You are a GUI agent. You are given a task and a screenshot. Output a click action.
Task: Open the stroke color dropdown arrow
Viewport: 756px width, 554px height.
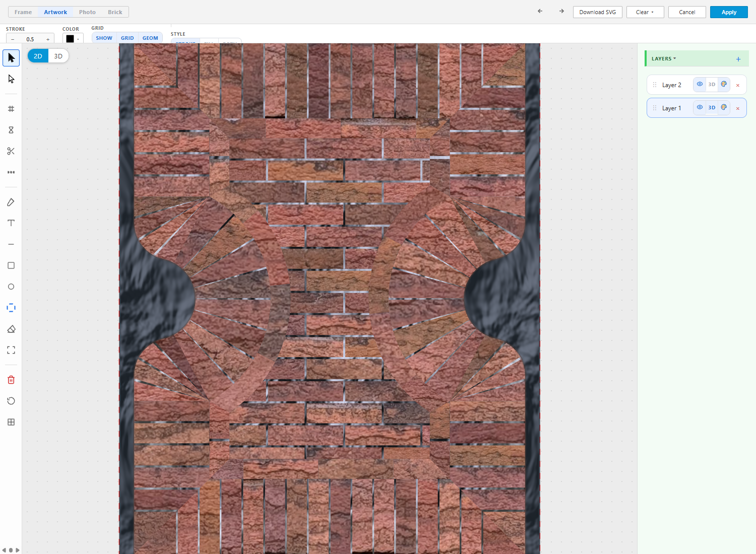click(78, 39)
